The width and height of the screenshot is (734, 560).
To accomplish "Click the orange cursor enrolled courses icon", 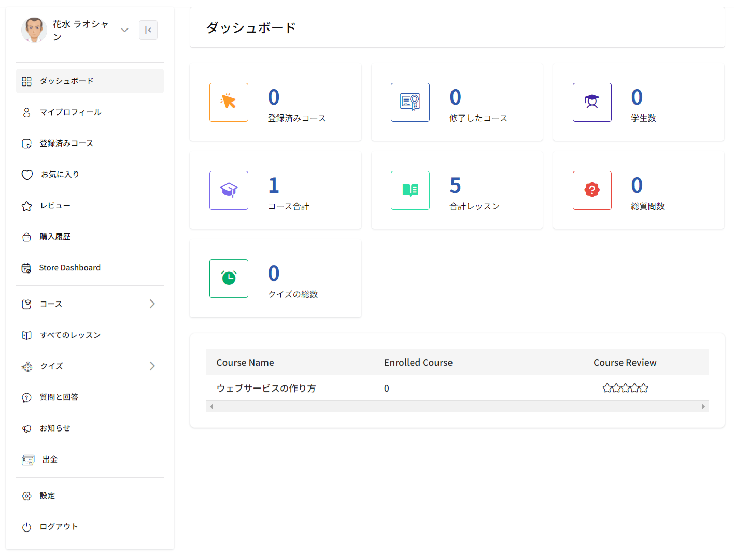I will (x=229, y=102).
